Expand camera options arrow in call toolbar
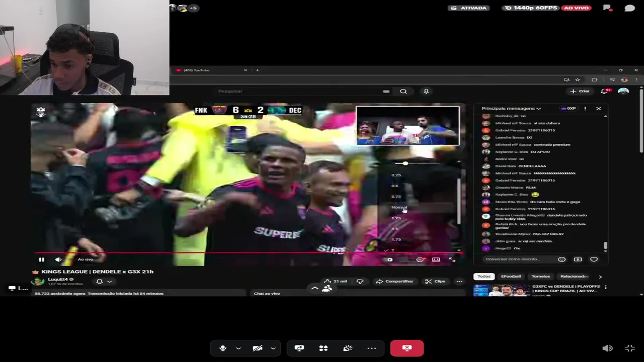The height and width of the screenshot is (362, 644). click(x=273, y=348)
